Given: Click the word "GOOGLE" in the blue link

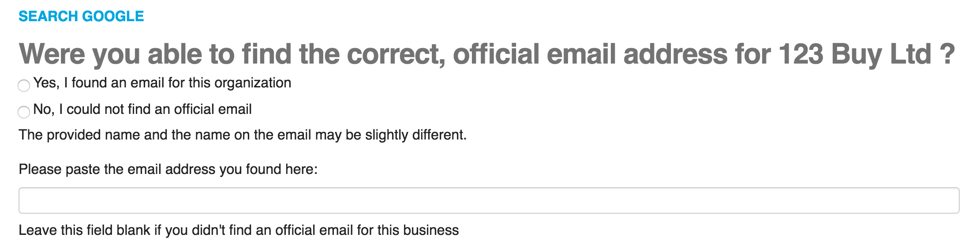Looking at the screenshot, I should pos(113,16).
